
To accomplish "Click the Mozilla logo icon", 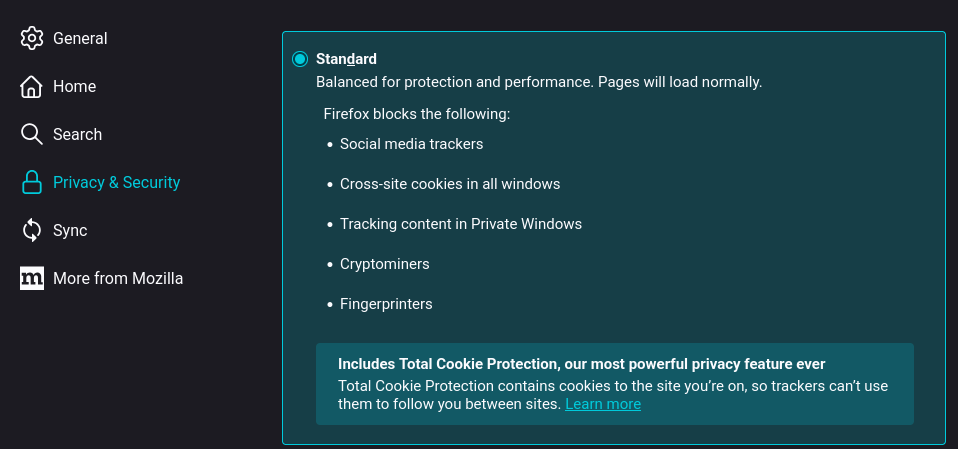I will [32, 279].
